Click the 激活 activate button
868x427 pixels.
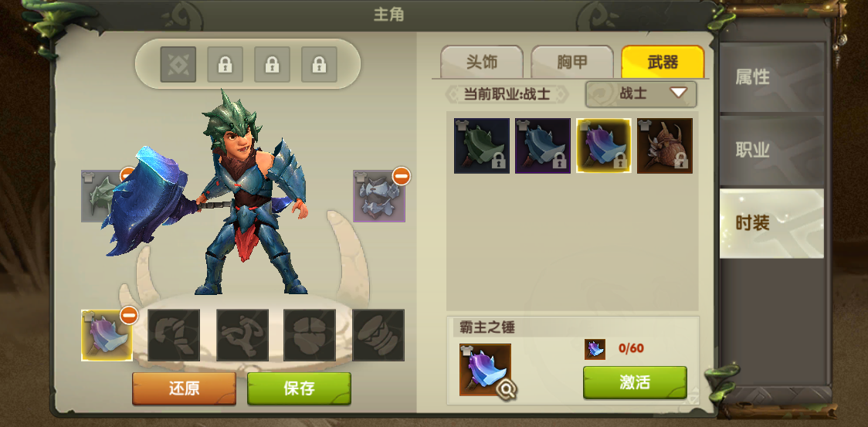click(635, 382)
